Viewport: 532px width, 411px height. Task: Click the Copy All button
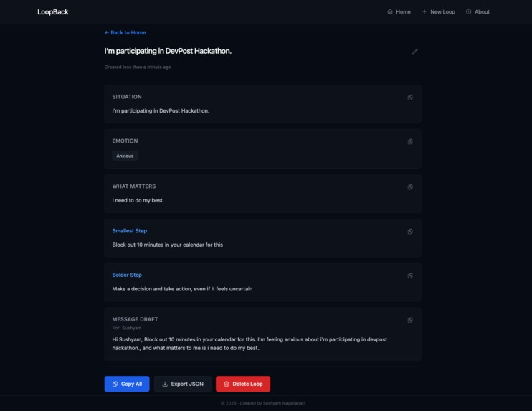(127, 384)
